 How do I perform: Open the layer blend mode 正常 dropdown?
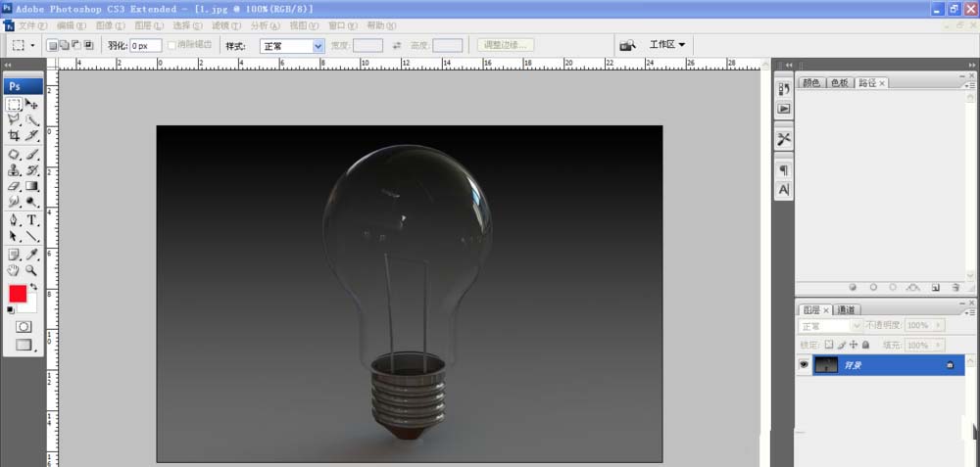coord(830,325)
